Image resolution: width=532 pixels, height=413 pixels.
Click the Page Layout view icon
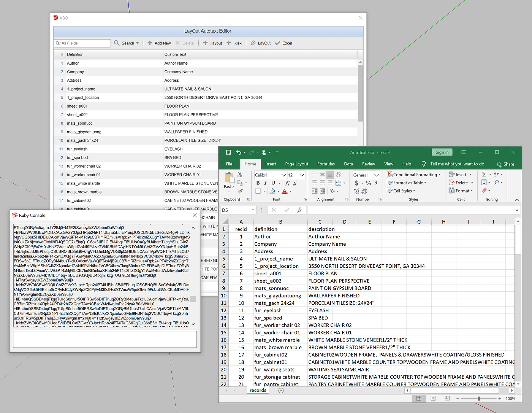(433, 398)
